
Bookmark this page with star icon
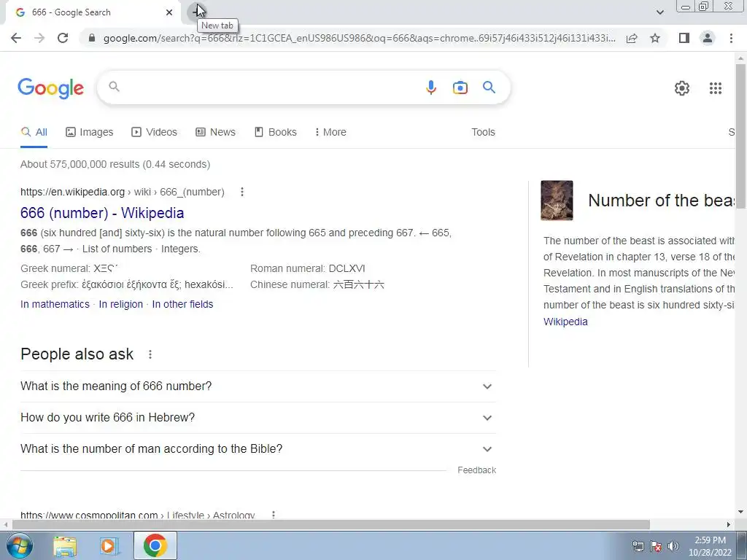pos(655,38)
